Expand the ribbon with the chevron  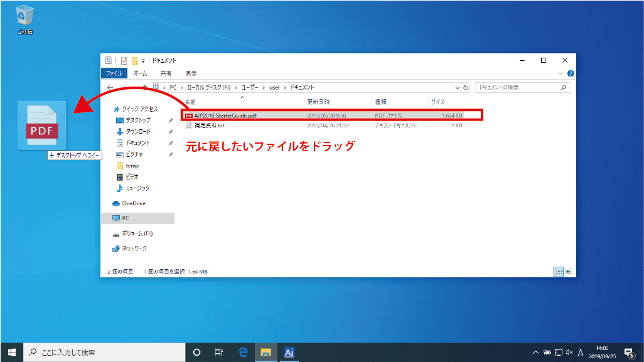(x=561, y=73)
